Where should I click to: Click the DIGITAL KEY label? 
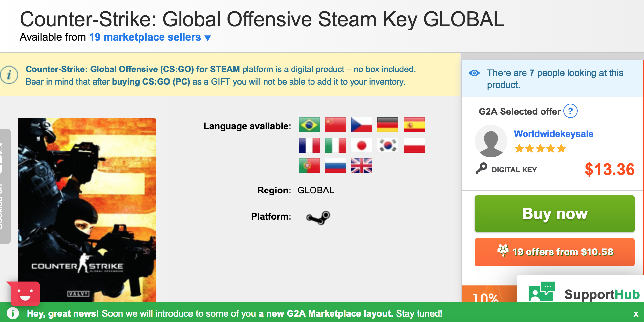[514, 170]
